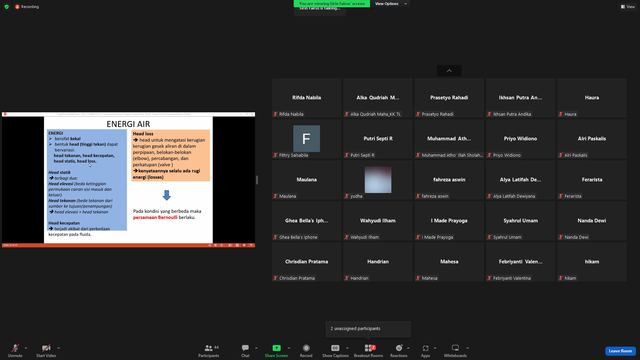Expand share screen options arrow
The height and width of the screenshot is (360, 640).
289,348
